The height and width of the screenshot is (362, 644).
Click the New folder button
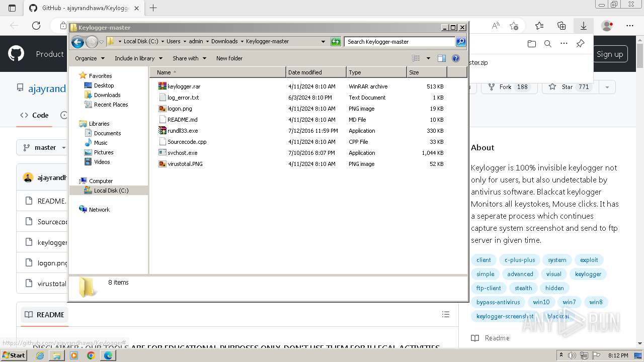(229, 58)
